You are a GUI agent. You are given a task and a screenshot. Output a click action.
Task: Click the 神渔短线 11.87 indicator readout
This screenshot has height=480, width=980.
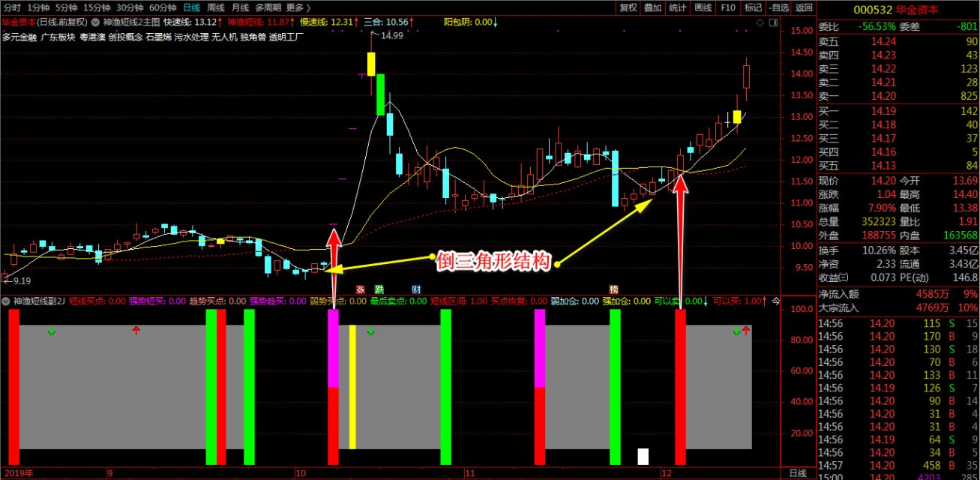pos(262,22)
